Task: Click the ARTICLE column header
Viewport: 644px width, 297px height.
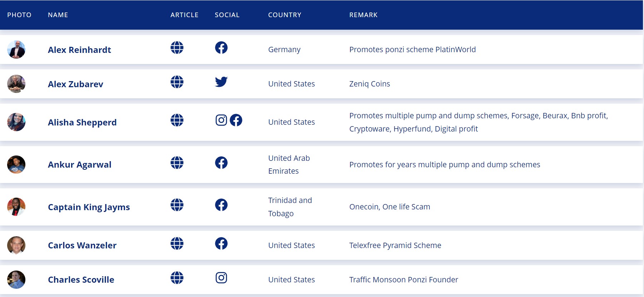Action: (x=185, y=15)
